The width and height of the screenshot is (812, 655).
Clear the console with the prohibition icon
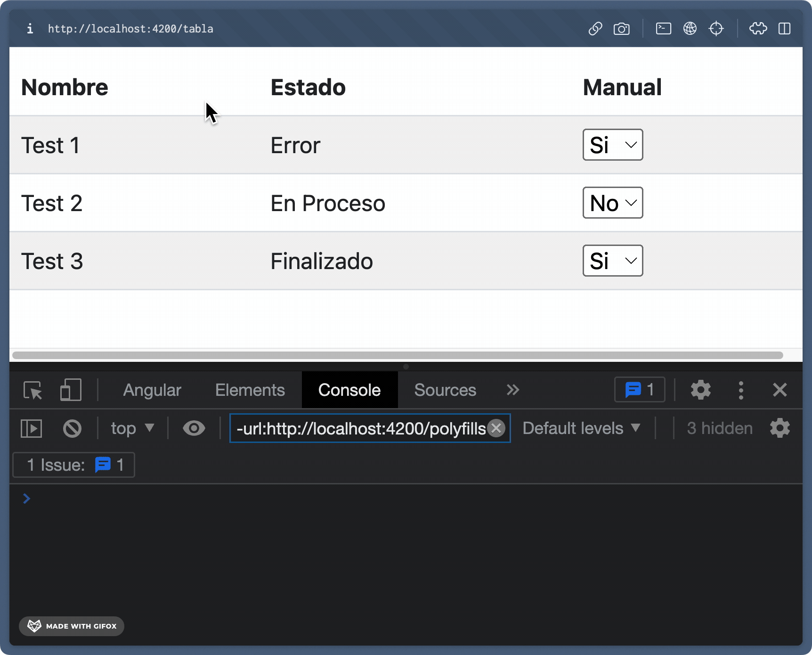[x=72, y=428]
